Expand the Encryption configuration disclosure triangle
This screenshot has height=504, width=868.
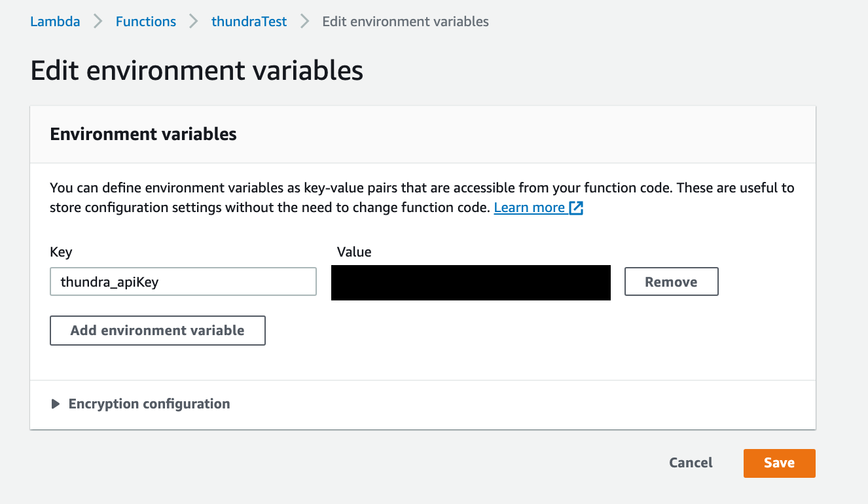coord(56,404)
